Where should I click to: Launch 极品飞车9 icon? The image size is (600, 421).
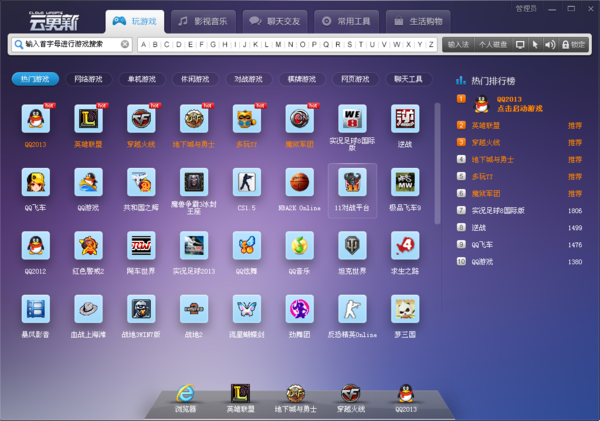(x=405, y=182)
